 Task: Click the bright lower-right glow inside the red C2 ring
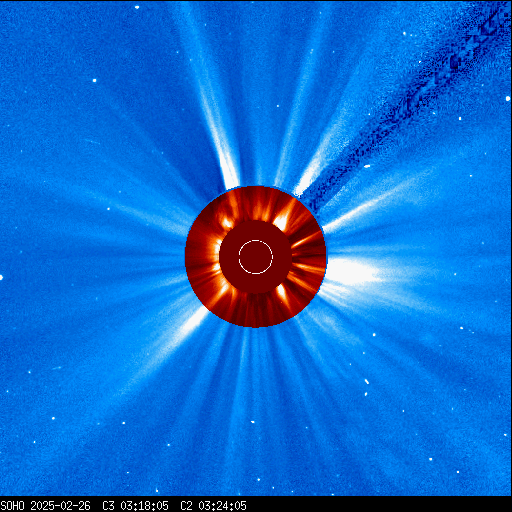[282, 293]
